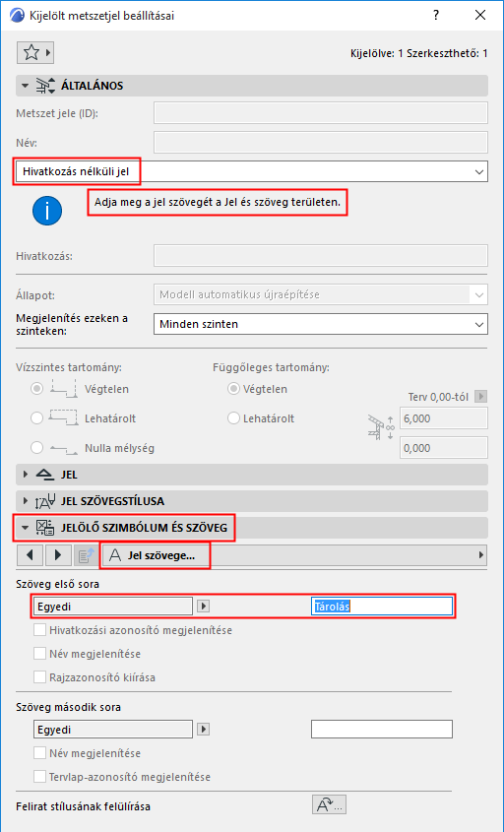Screen dimensions: 504x832
Task: Select Lehatárolt vertical range radio
Action: click(233, 418)
